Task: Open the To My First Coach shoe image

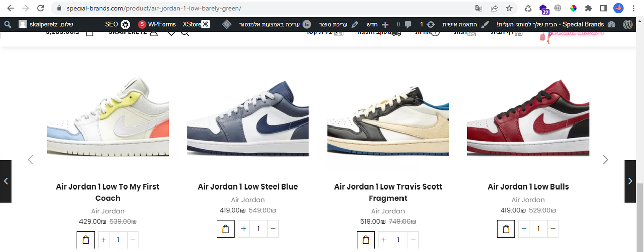Action: (x=108, y=115)
